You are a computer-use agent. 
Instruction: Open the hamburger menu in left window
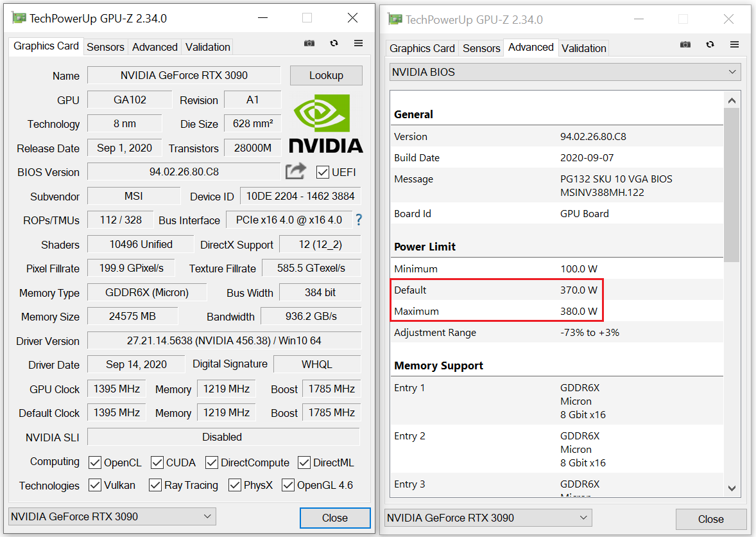click(x=358, y=44)
